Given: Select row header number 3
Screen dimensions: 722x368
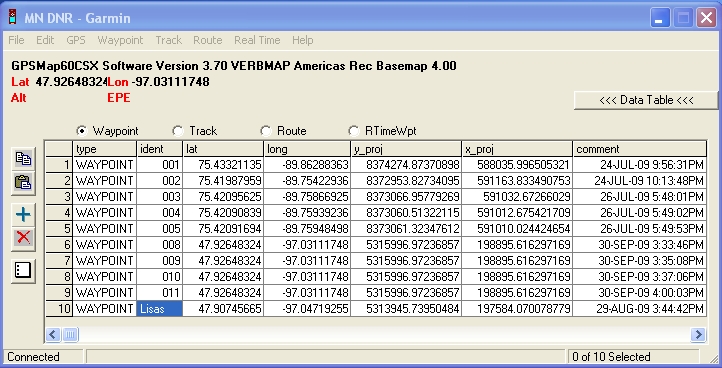Looking at the screenshot, I should [59, 197].
